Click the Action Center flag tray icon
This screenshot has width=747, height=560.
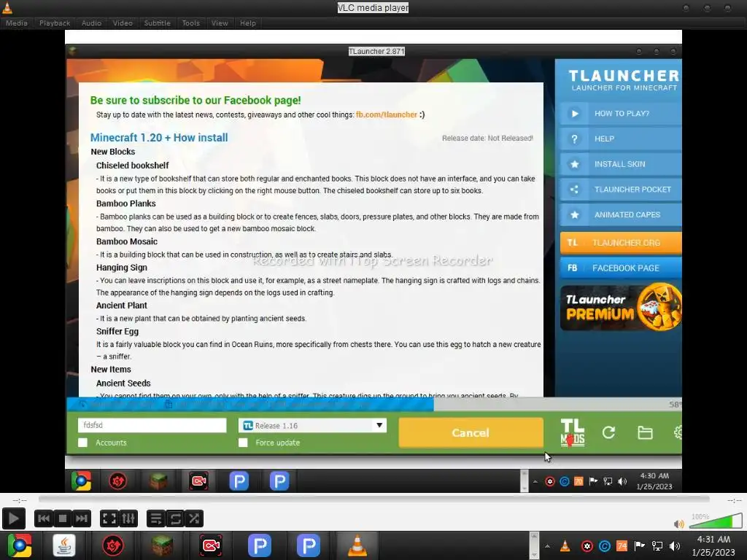640,545
